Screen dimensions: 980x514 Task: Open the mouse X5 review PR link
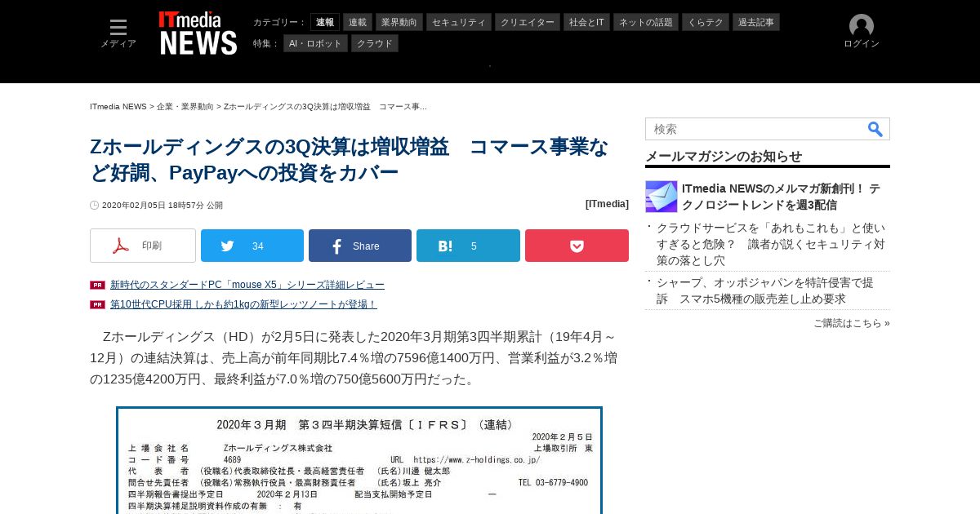(247, 285)
